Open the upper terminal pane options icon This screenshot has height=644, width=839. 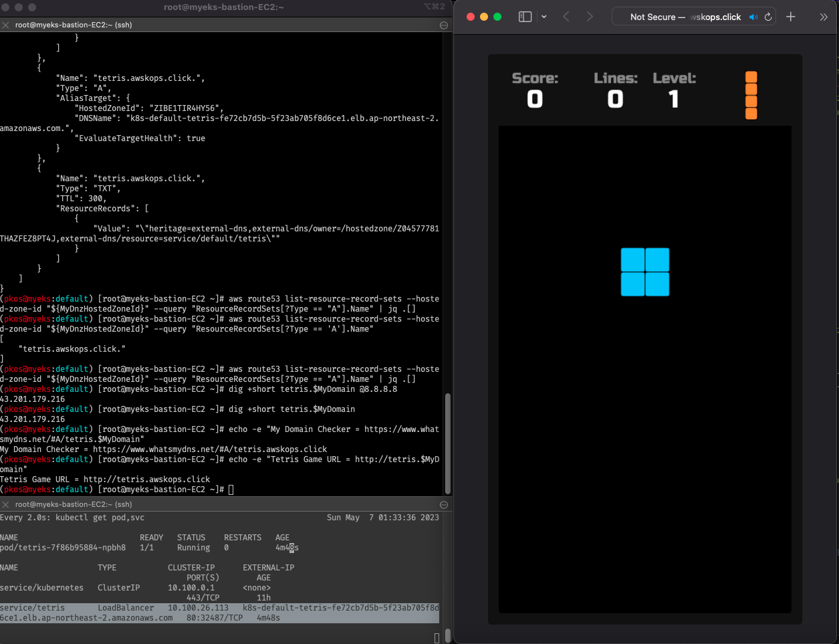(x=444, y=25)
